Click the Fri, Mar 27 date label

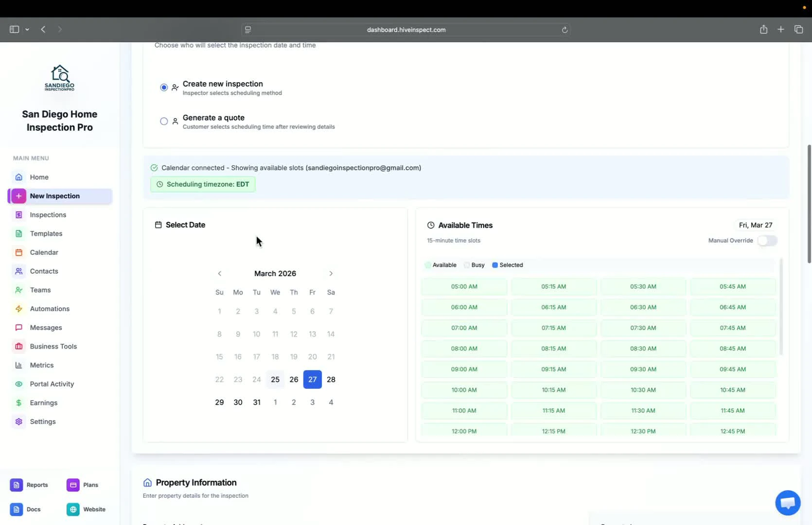pos(756,225)
